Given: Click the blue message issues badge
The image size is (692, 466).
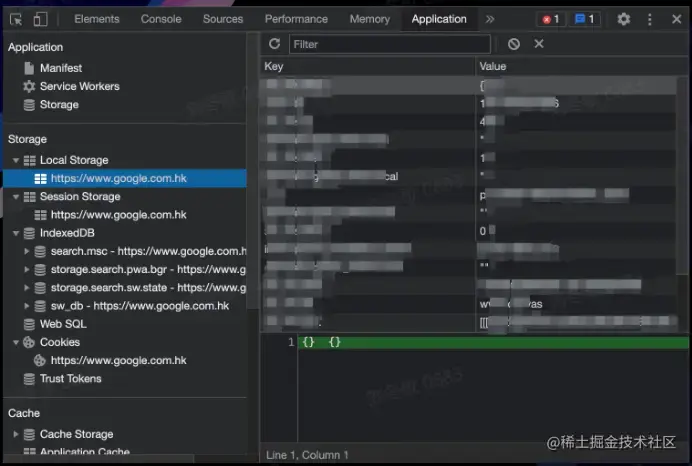Looking at the screenshot, I should (x=585, y=19).
